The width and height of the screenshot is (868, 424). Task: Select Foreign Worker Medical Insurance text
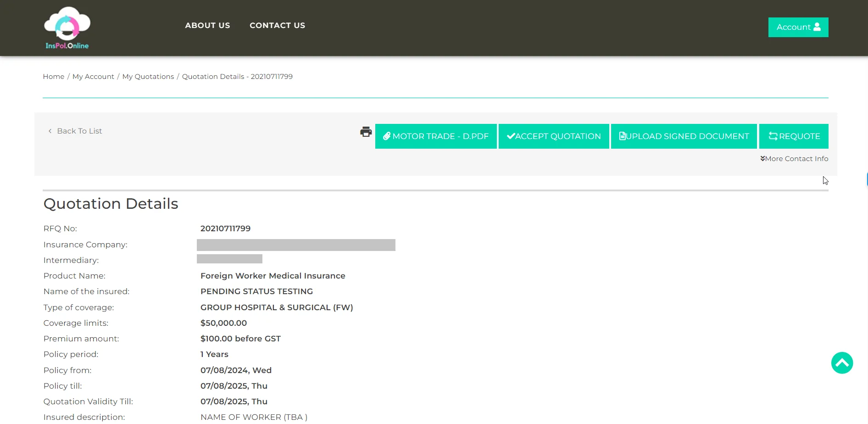(273, 276)
